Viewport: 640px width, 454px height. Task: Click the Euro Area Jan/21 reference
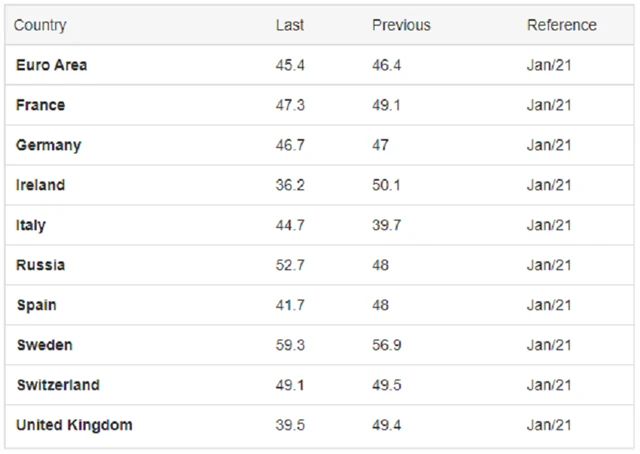[x=549, y=65]
